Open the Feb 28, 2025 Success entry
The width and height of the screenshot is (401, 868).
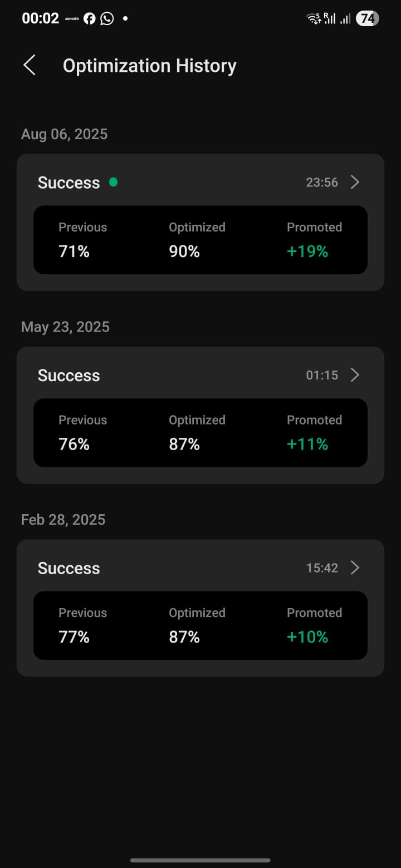(69, 568)
